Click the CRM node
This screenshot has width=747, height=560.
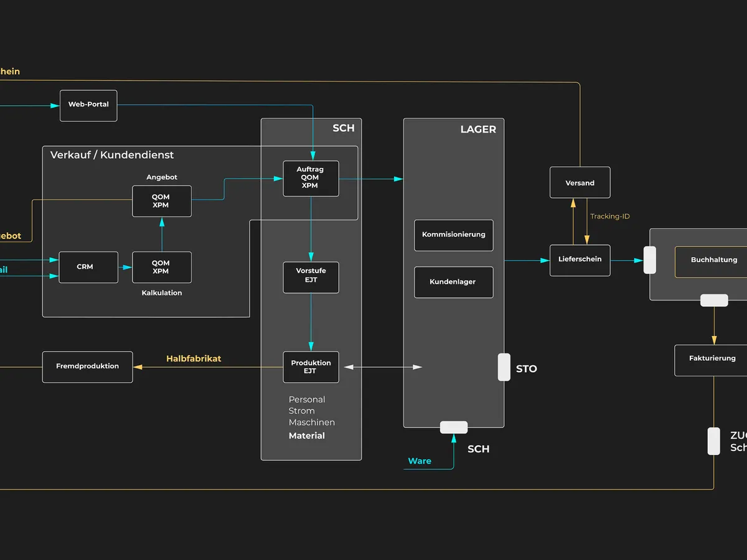pos(88,267)
